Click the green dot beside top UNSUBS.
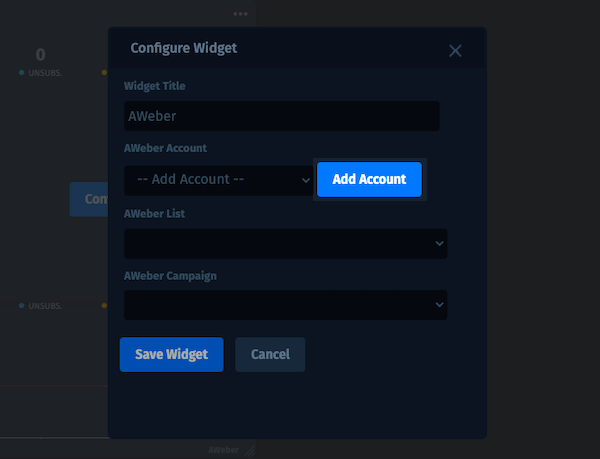Image resolution: width=600 pixels, height=459 pixels. point(21,73)
